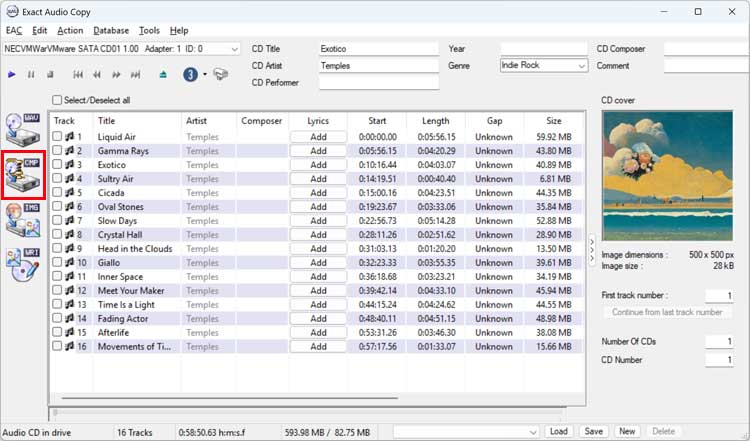Open the Tools menu

click(x=149, y=30)
